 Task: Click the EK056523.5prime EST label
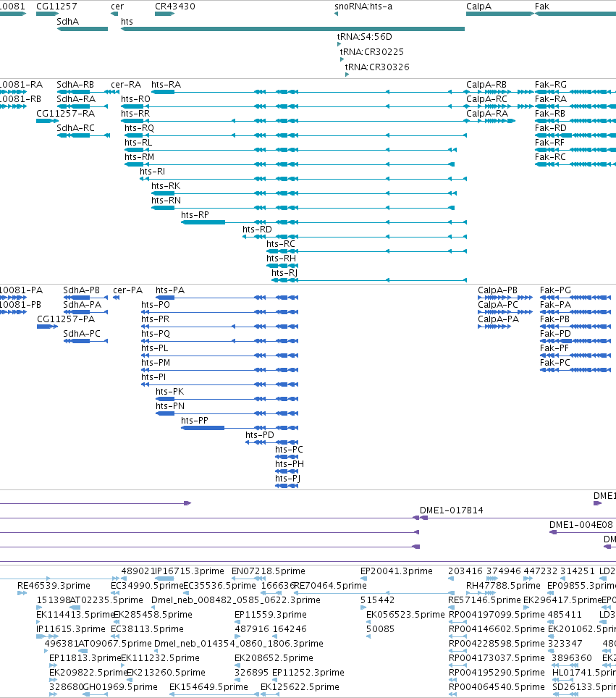[x=405, y=614]
